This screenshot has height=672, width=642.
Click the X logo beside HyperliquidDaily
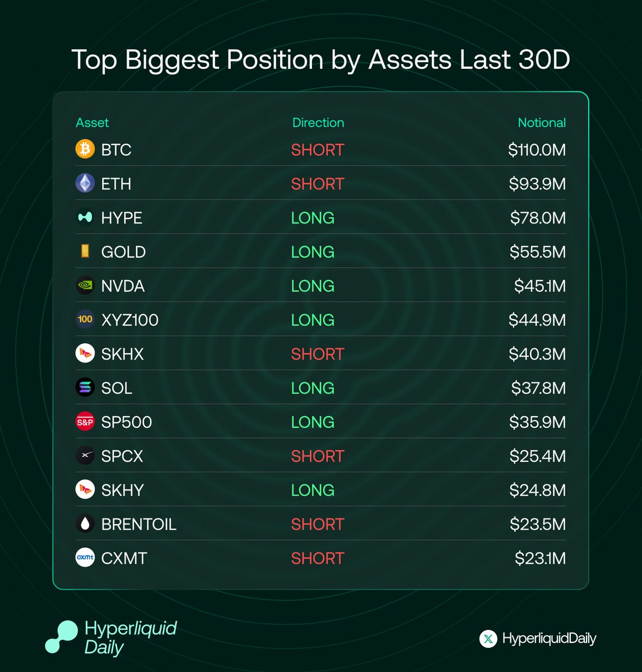point(489,638)
